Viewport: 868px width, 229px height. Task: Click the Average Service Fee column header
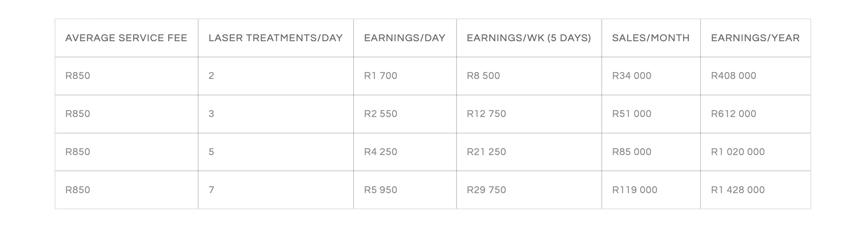point(126,38)
